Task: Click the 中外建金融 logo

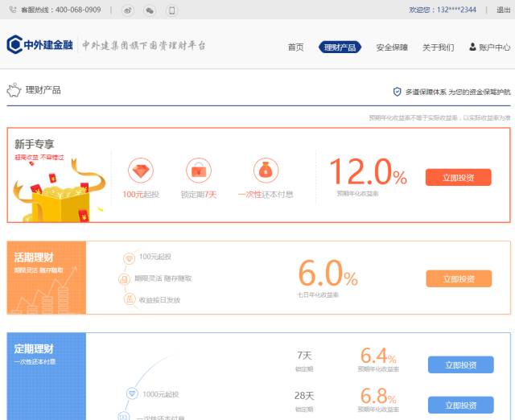Action: tap(39, 44)
